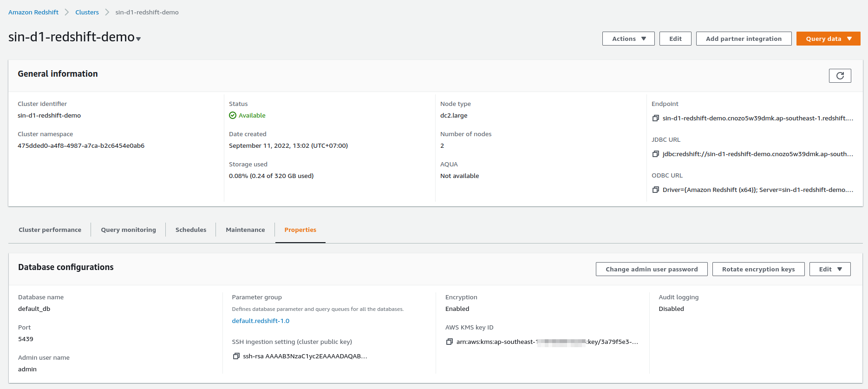The width and height of the screenshot is (868, 389).
Task: Select the database name default_db
Action: [x=34, y=309]
